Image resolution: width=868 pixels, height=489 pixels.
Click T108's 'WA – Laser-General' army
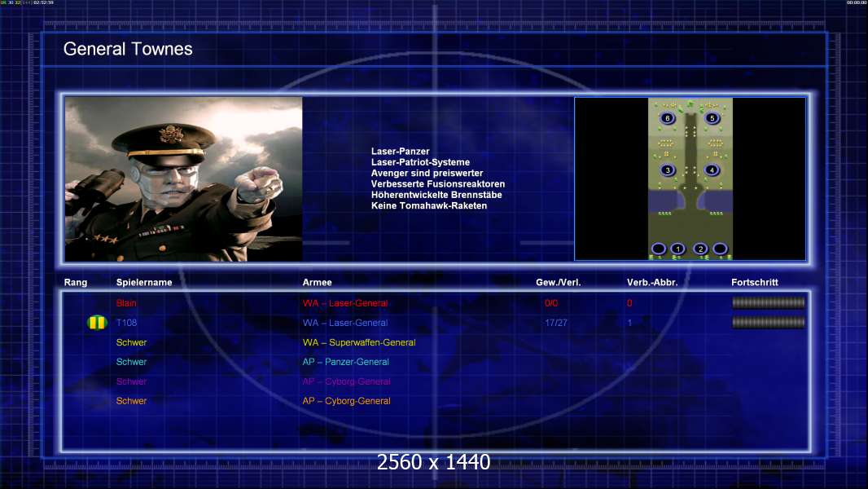(345, 323)
